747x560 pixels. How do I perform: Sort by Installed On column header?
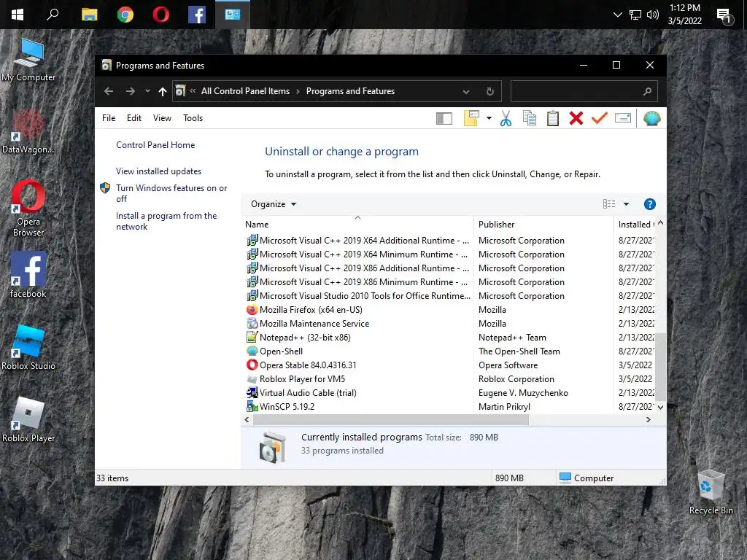point(635,225)
